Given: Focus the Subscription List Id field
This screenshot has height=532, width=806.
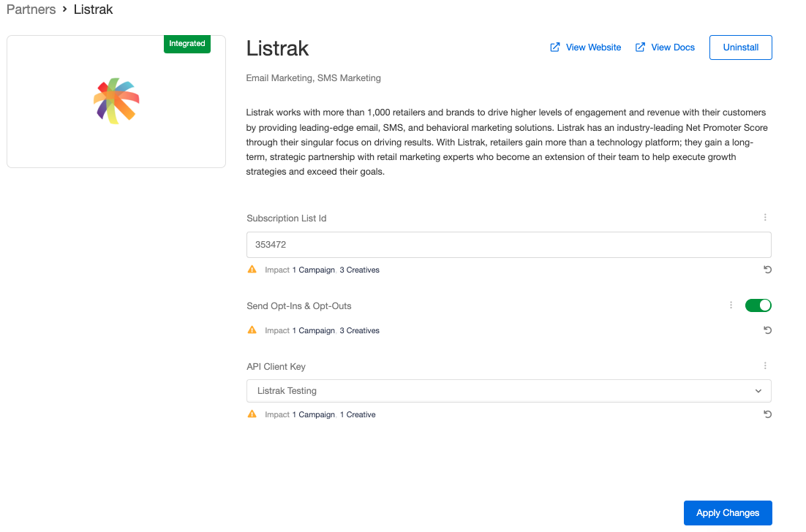Looking at the screenshot, I should pos(509,245).
